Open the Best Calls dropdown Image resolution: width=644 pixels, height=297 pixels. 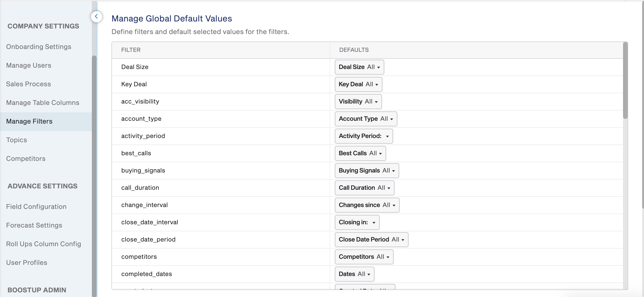pos(360,153)
